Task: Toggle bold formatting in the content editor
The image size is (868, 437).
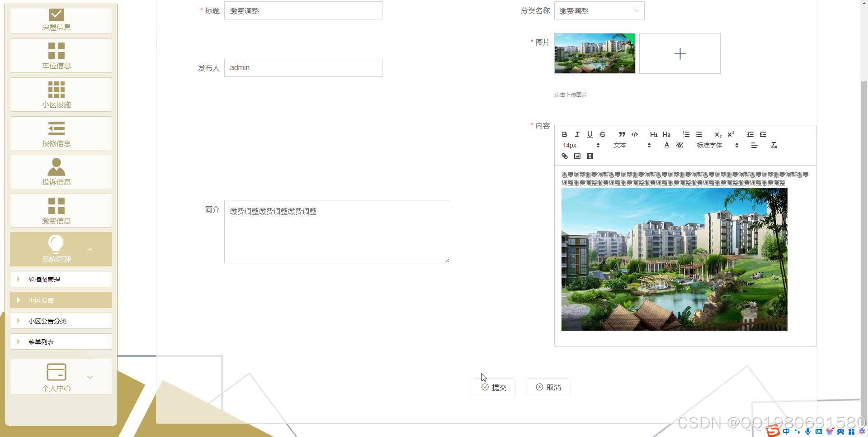Action: pos(564,134)
